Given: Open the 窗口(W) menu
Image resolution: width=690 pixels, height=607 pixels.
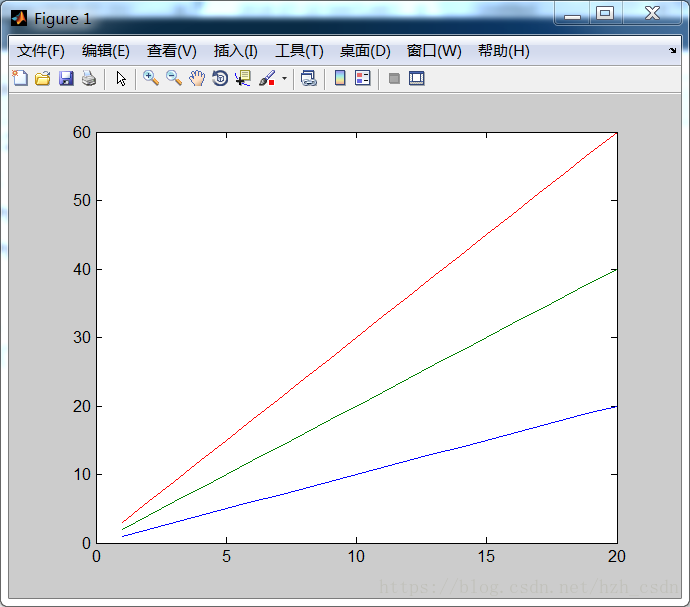Looking at the screenshot, I should point(434,51).
